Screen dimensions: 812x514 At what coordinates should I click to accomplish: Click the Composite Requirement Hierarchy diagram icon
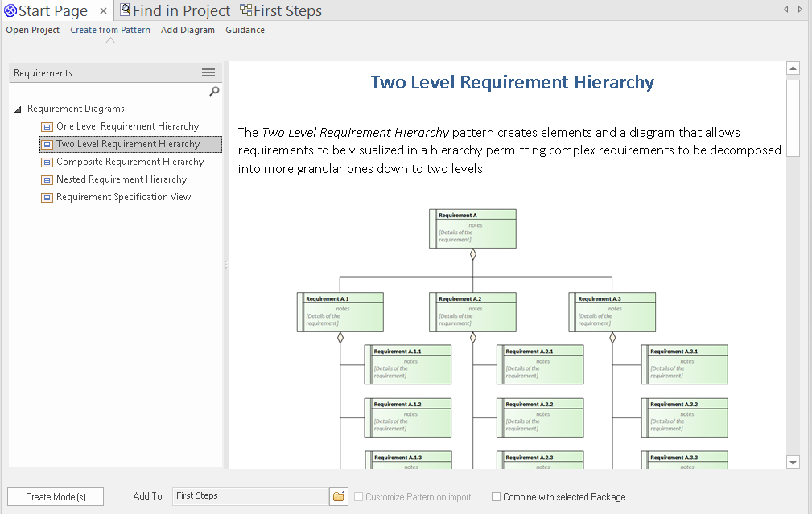tap(47, 162)
